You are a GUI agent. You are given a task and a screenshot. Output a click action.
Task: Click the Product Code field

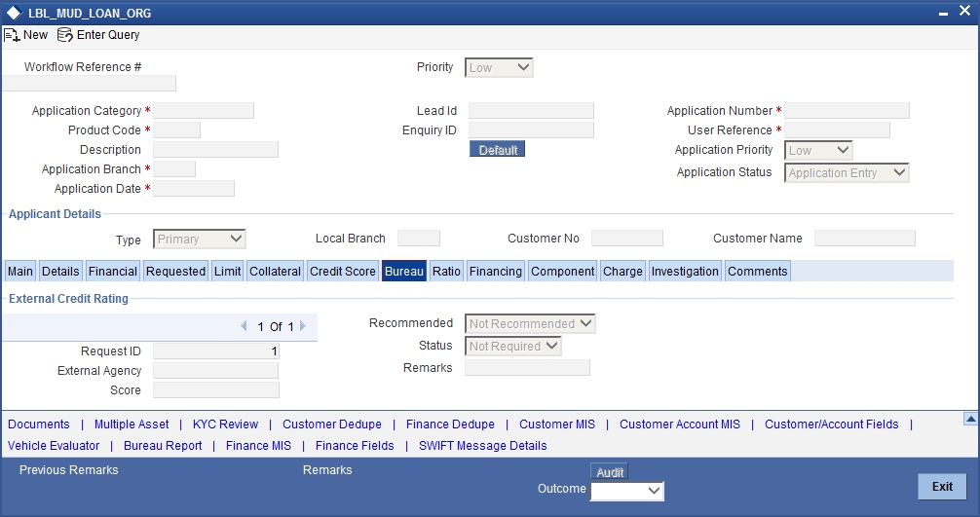177,129
